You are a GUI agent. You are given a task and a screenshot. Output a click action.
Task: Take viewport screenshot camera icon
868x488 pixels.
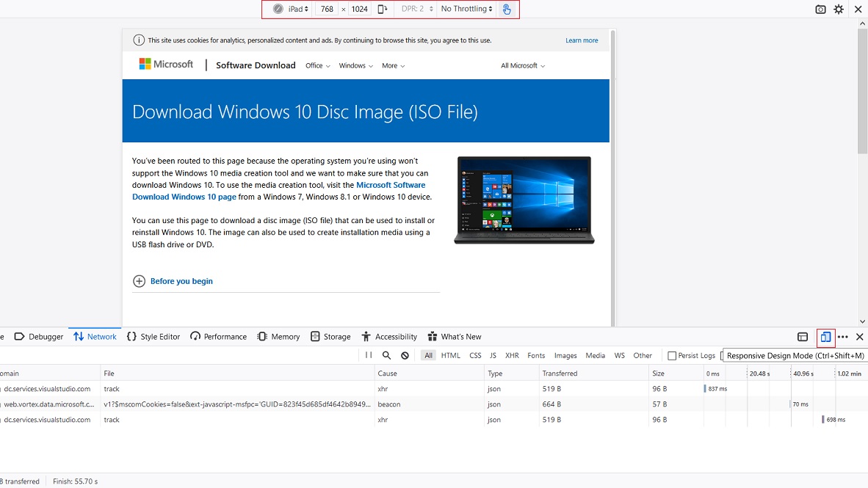coord(820,10)
